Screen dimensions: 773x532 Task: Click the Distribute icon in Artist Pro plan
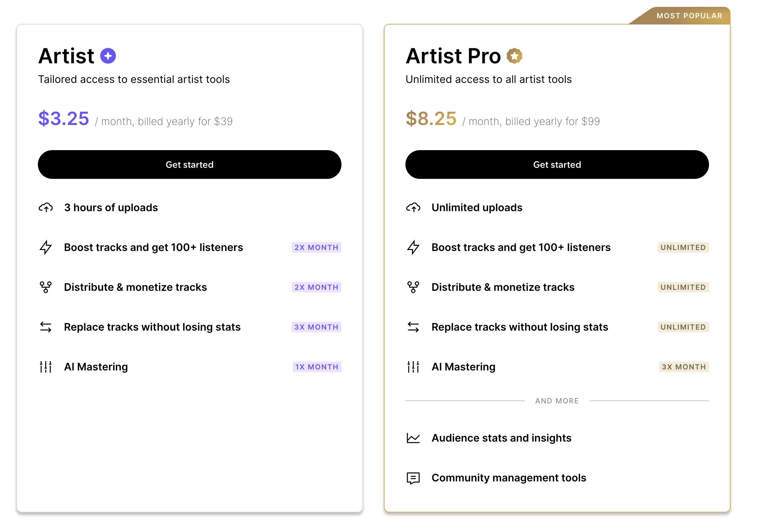coord(413,287)
